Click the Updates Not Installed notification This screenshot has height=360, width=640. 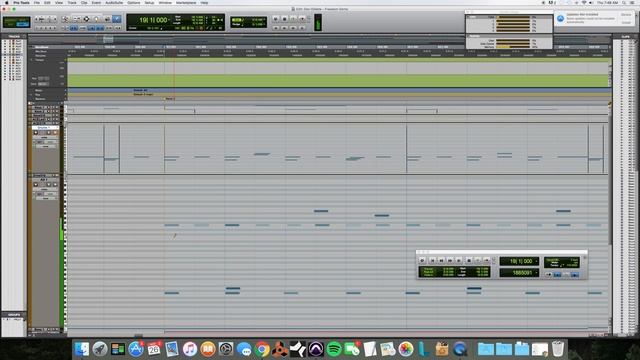[x=594, y=18]
